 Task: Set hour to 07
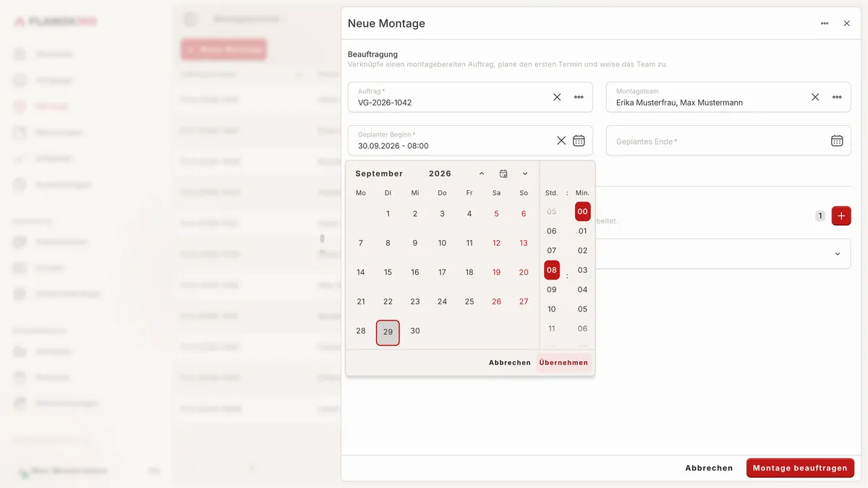pyautogui.click(x=552, y=250)
